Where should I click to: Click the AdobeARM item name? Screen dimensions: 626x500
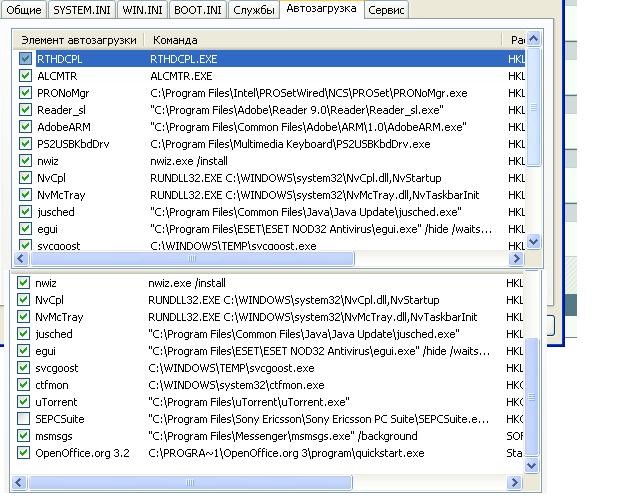coord(64,127)
